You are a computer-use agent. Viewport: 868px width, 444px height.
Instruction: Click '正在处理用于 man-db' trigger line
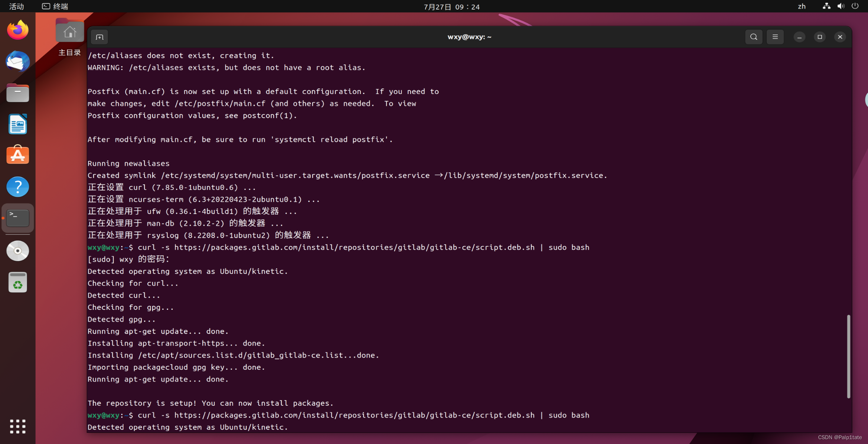[x=186, y=223]
